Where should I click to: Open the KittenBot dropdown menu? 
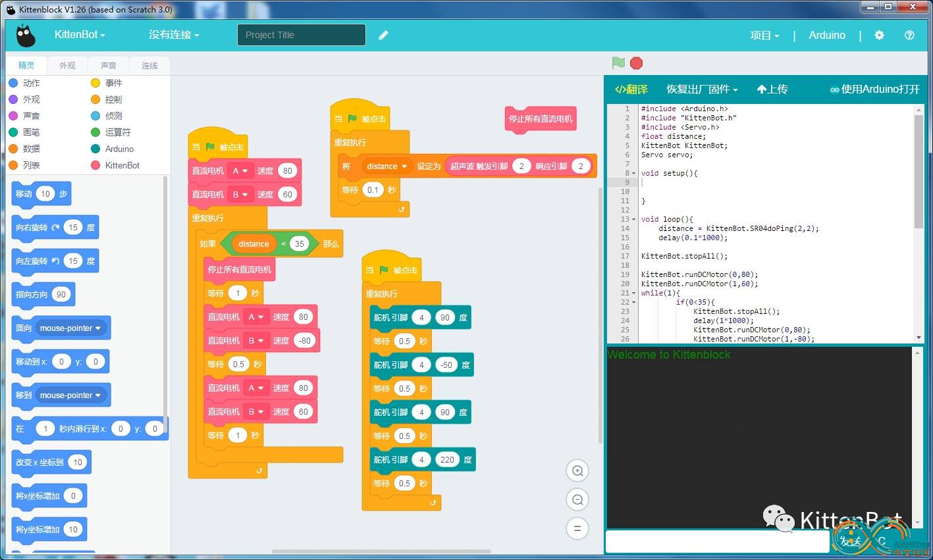pos(80,35)
